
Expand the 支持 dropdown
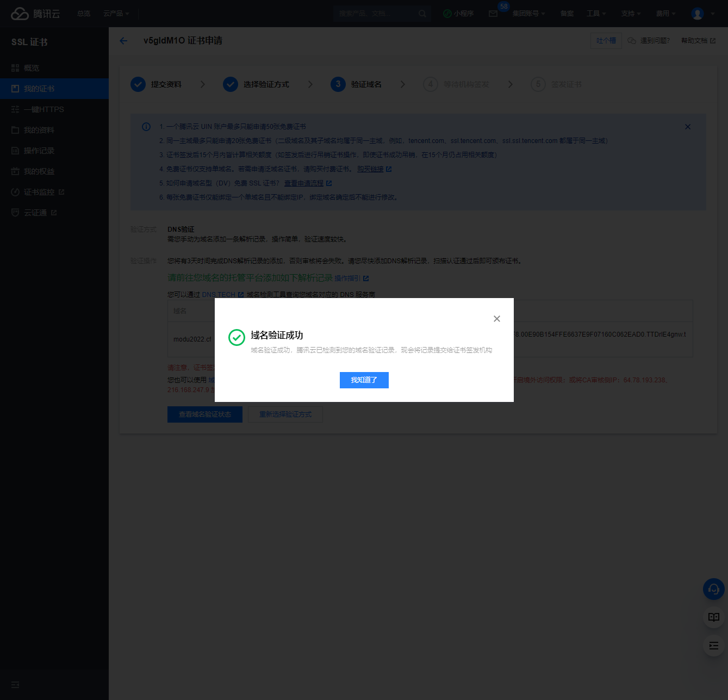coord(631,14)
